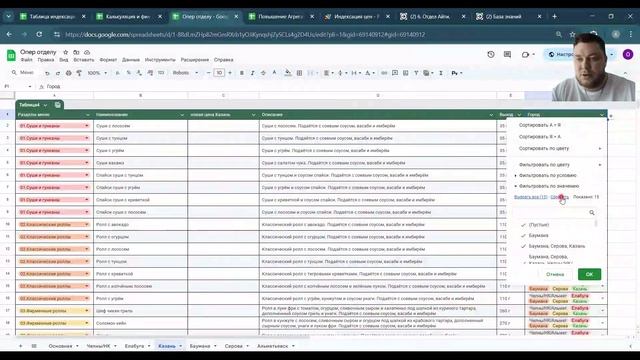Open the Roboto font dropdown
This screenshot has height=360, width=640.
(185, 73)
